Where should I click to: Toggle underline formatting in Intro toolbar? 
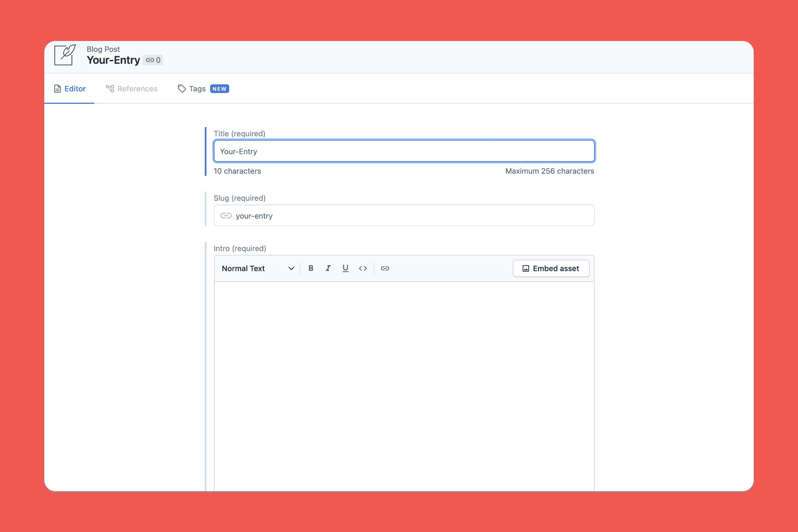[346, 268]
